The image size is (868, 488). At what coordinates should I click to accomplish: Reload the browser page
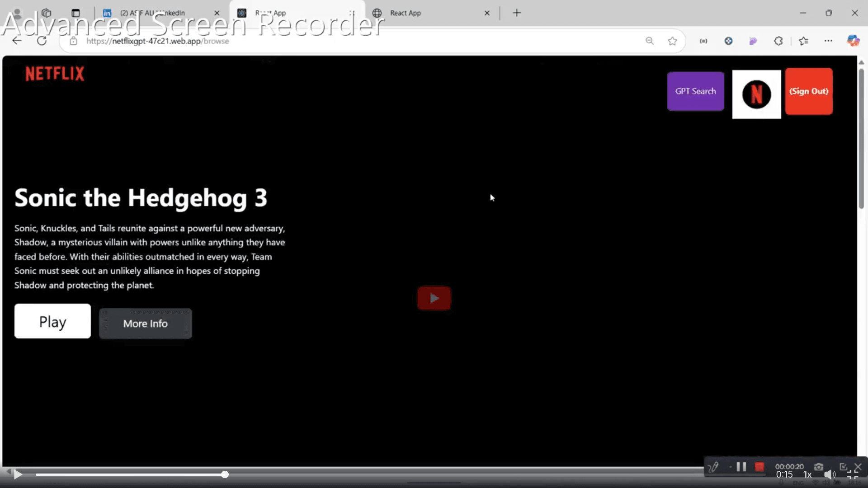[42, 41]
